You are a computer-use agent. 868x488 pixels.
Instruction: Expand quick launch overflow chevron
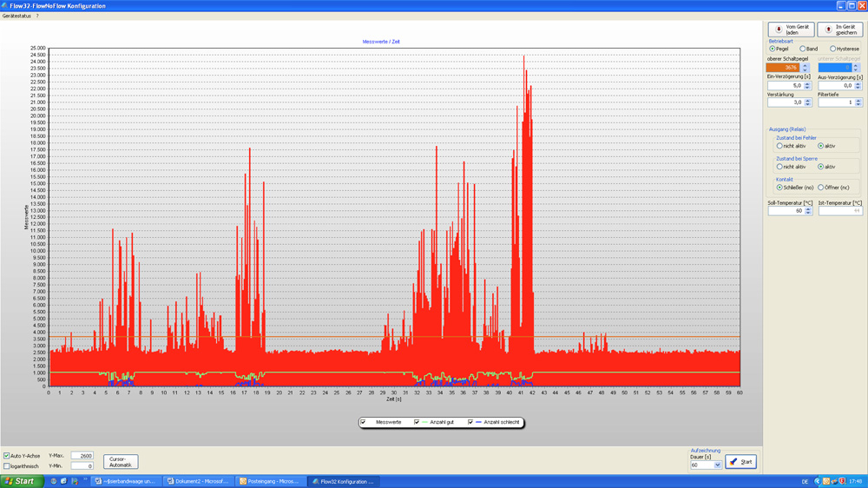click(85, 479)
